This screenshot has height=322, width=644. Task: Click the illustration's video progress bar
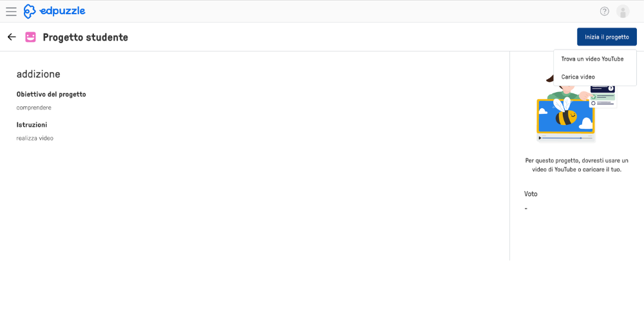click(568, 138)
